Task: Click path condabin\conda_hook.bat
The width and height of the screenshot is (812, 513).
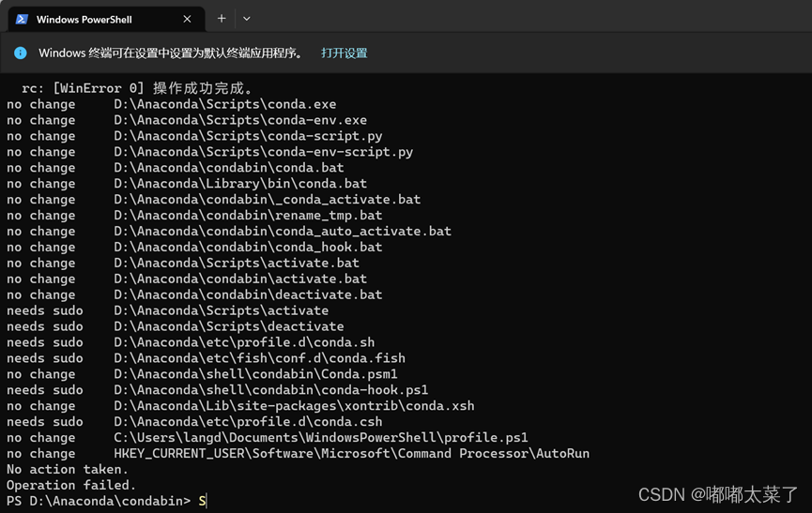Action: click(248, 248)
